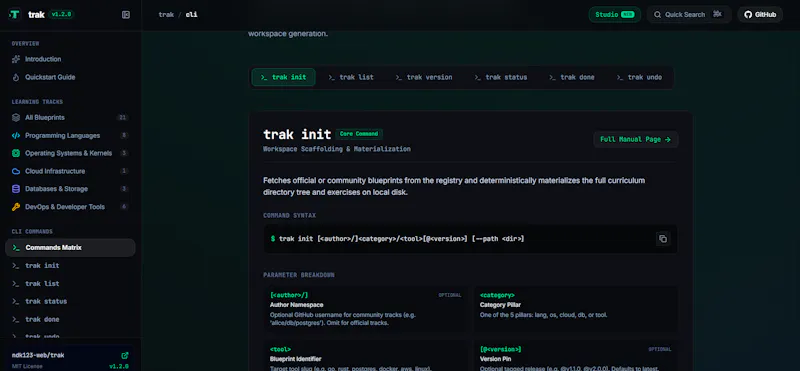Select Commands Matrix in sidebar
The height and width of the screenshot is (371, 800).
pos(70,248)
